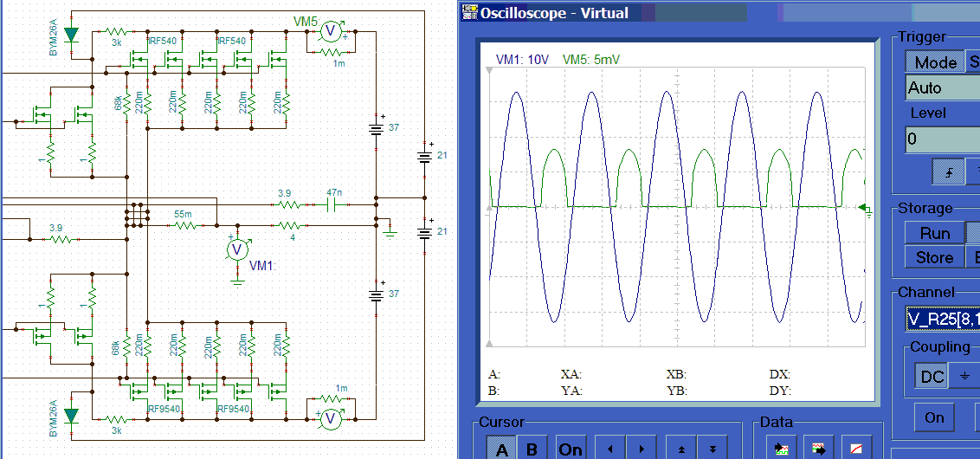
Task: Click the VM1 voltmeter symbol in schematic
Action: click(237, 249)
